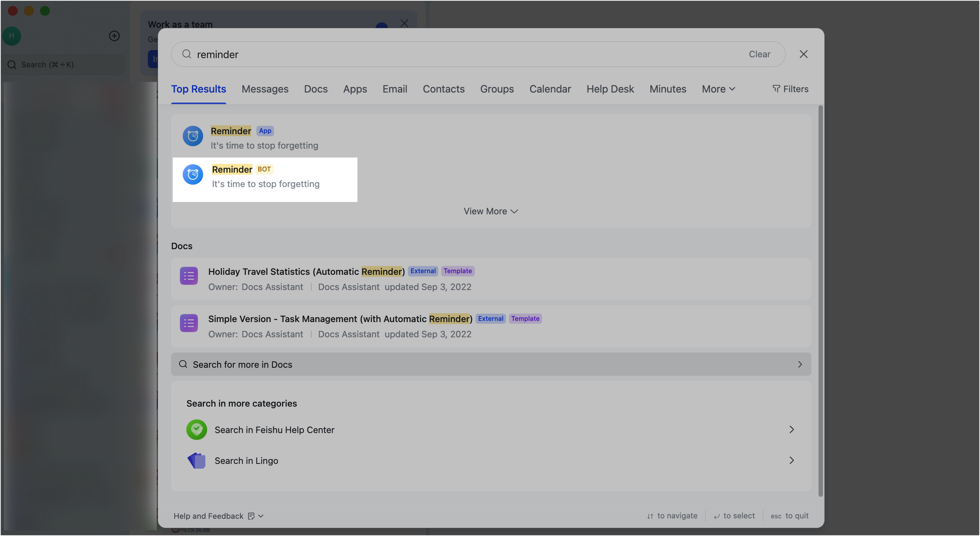Viewport: 980px width, 536px height.
Task: Click Search for more in Docs
Action: pos(490,364)
